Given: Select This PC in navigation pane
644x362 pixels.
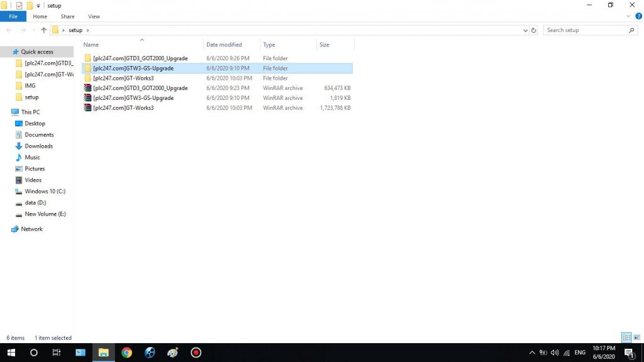Looking at the screenshot, I should 30,112.
